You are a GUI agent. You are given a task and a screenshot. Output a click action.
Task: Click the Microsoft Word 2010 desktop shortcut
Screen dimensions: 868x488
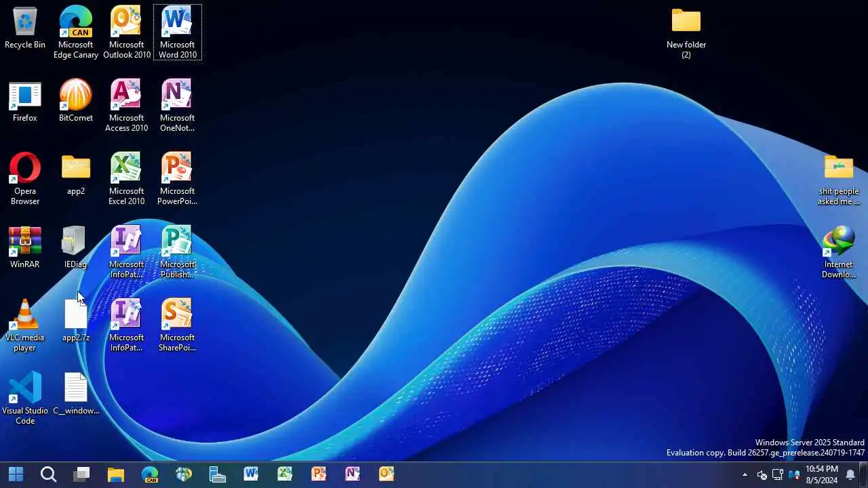(178, 32)
